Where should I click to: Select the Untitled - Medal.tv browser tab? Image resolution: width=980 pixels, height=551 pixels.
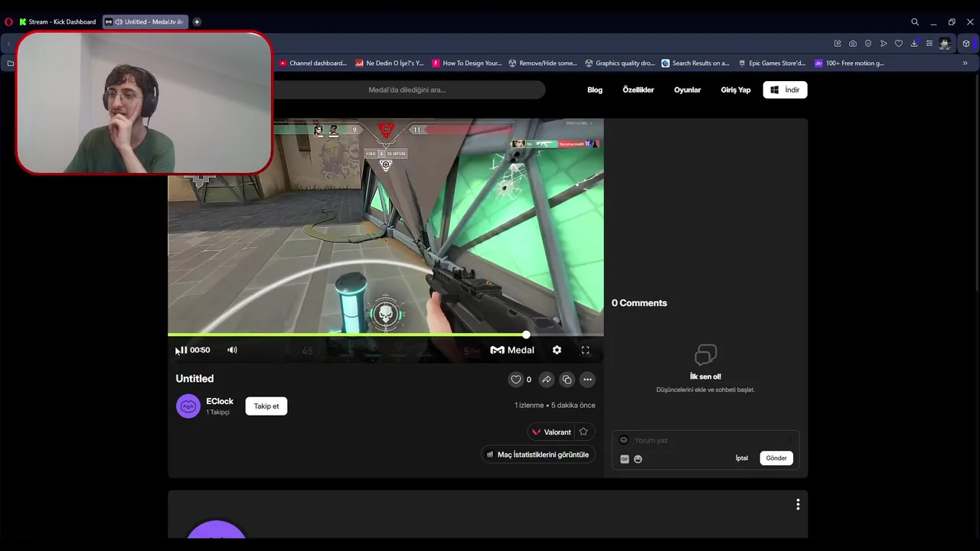145,21
